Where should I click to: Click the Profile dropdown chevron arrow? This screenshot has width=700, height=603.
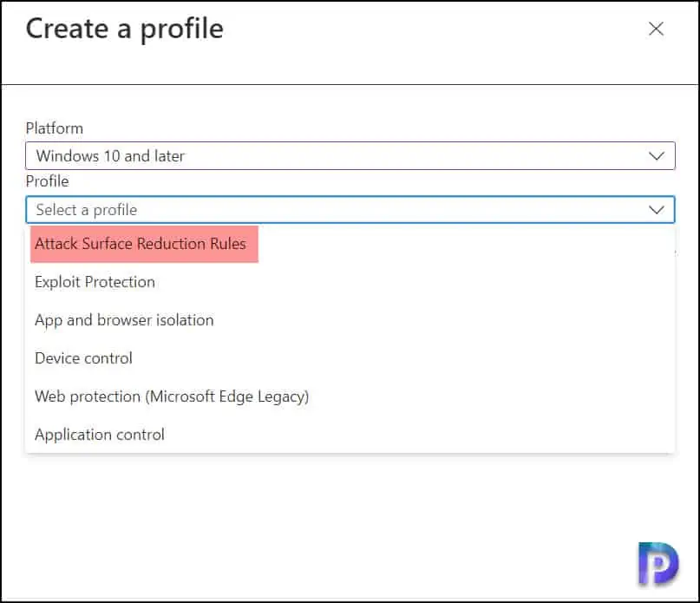click(657, 209)
